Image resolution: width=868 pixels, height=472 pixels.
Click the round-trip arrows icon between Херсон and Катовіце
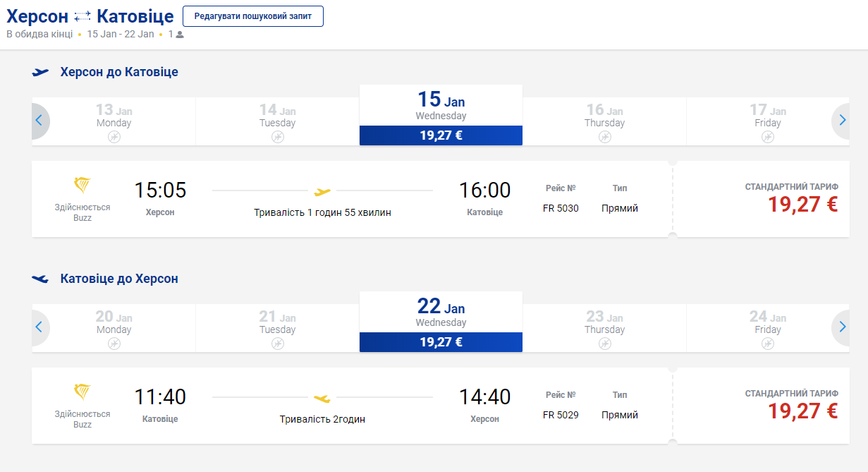(82, 16)
